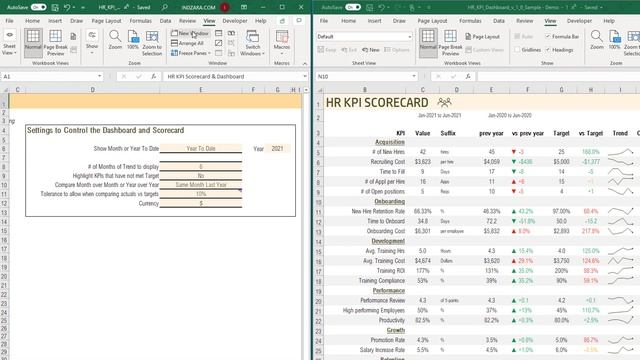The image size is (640, 360).
Task: Click New Window button
Action: [x=190, y=33]
